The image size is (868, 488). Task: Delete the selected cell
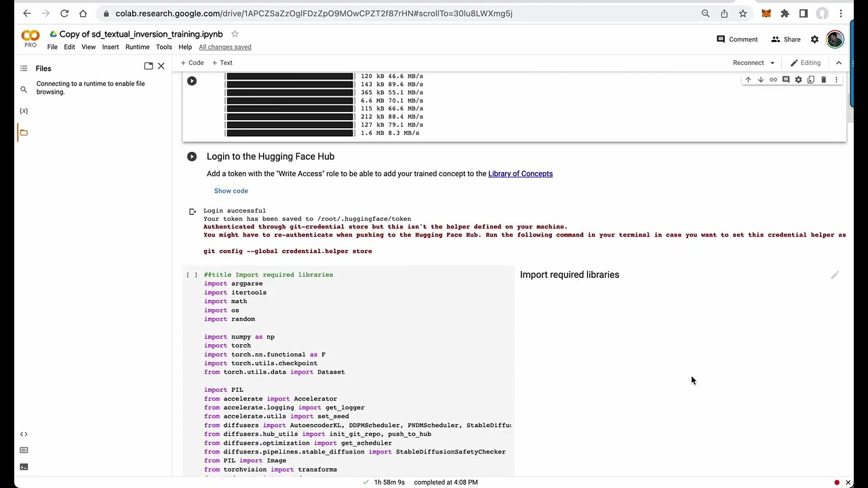click(x=824, y=80)
